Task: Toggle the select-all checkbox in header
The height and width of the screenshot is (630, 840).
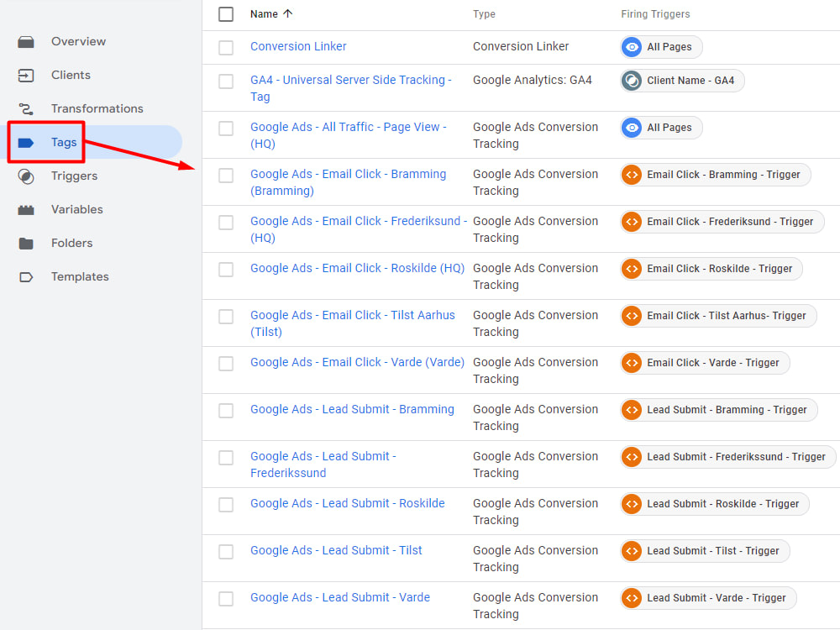Action: point(226,14)
